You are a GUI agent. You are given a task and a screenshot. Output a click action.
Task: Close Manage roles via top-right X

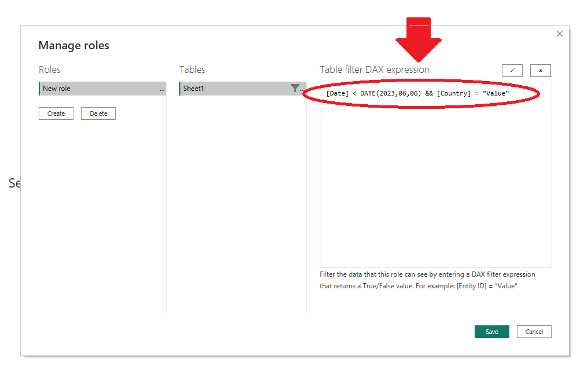(559, 34)
